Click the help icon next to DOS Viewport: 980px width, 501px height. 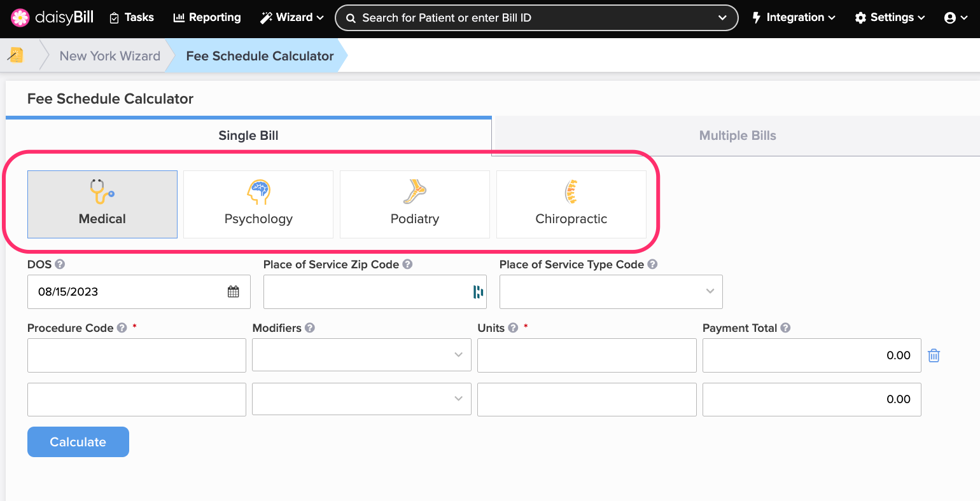[60, 264]
